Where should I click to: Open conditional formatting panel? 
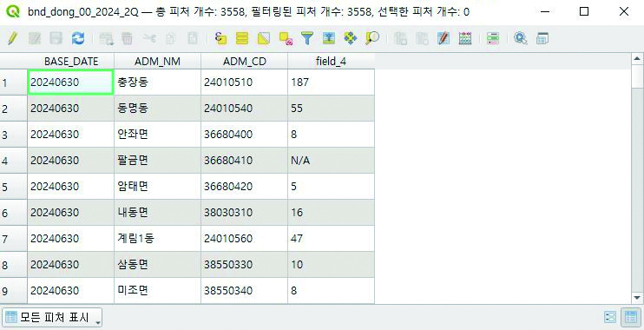point(493,38)
